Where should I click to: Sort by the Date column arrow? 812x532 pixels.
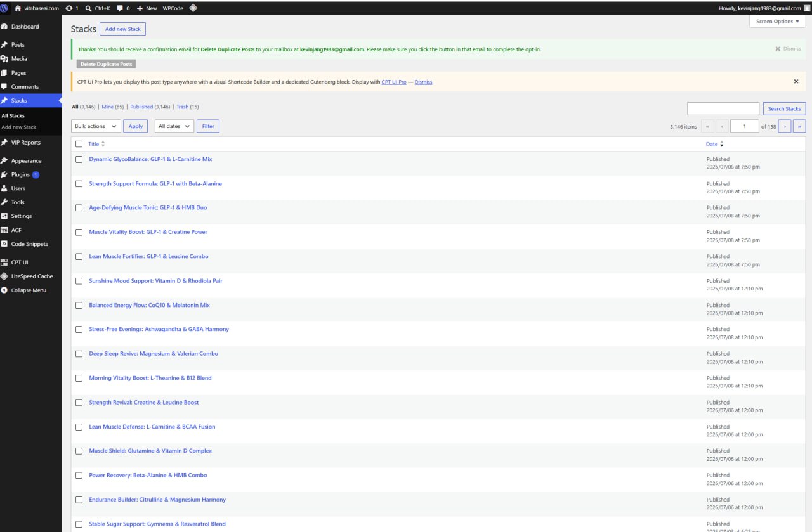click(x=722, y=144)
